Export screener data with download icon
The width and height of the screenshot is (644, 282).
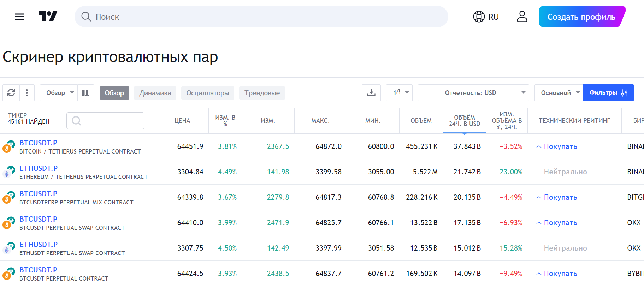371,93
